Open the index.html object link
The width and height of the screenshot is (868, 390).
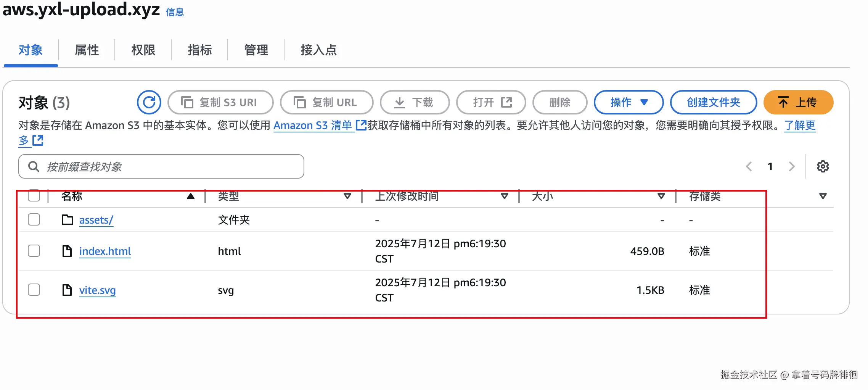tap(105, 251)
